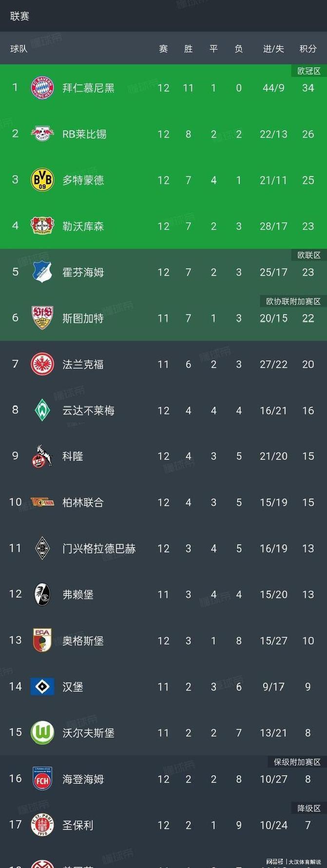Open the 联赛 league tab
The height and width of the screenshot is (868, 327).
pyautogui.click(x=19, y=16)
